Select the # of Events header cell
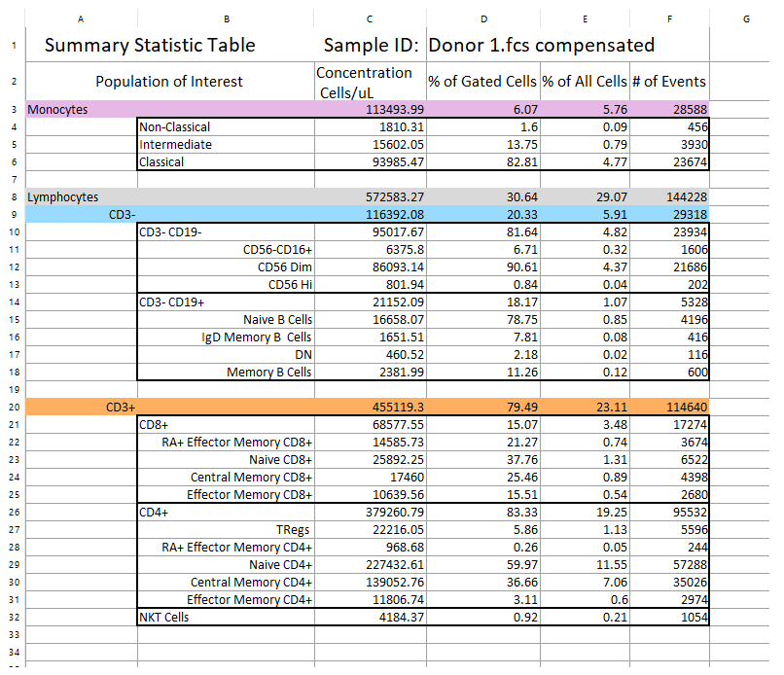Viewport: 784px width, 675px height. (x=669, y=81)
